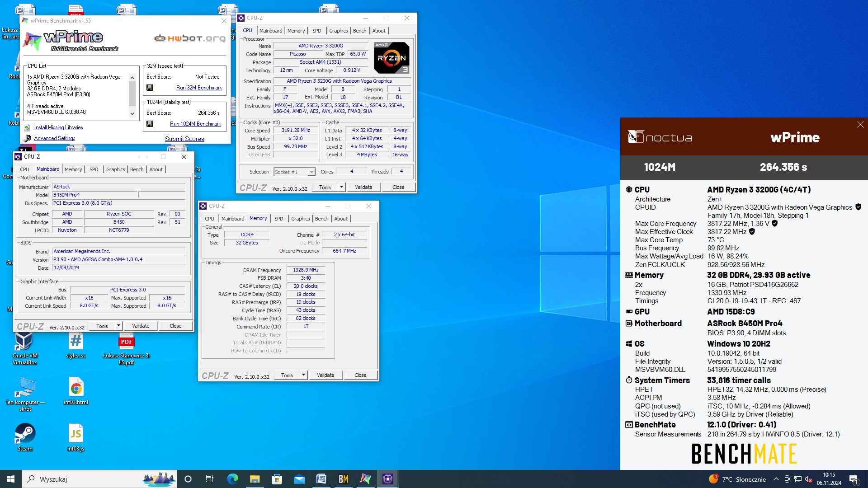This screenshot has height=488, width=868.
Task: Close the BenchMate wPrime result panel
Action: pyautogui.click(x=860, y=125)
